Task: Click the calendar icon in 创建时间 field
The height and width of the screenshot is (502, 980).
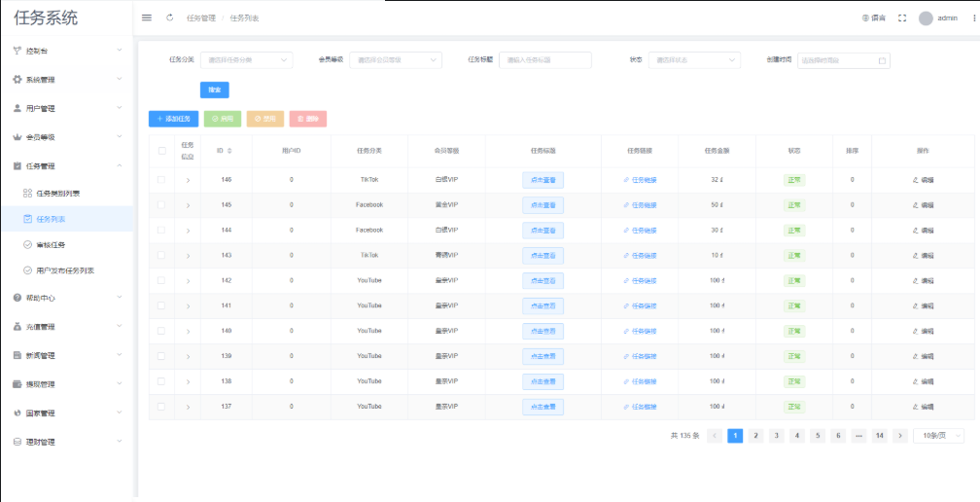Action: click(x=882, y=60)
